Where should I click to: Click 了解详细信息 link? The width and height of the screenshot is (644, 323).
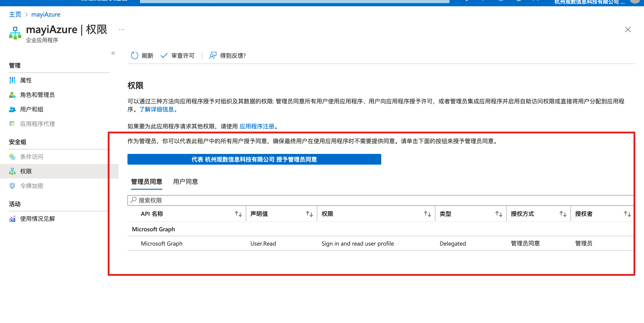tap(158, 110)
